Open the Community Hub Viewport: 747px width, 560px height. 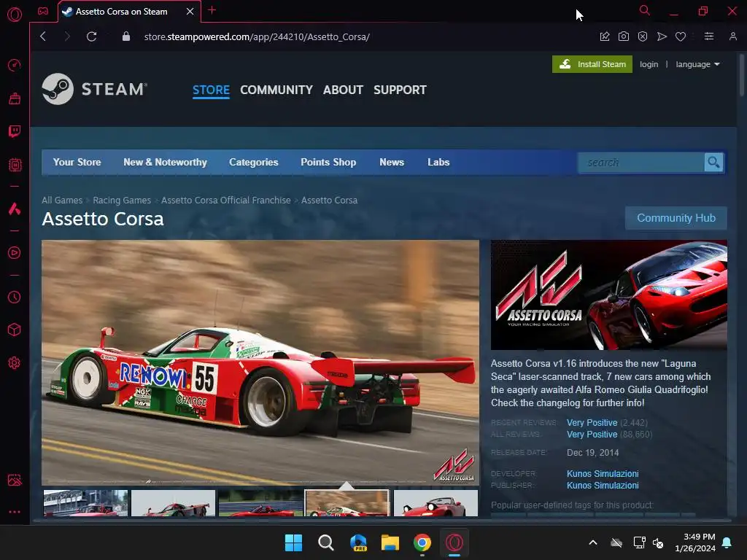676,218
